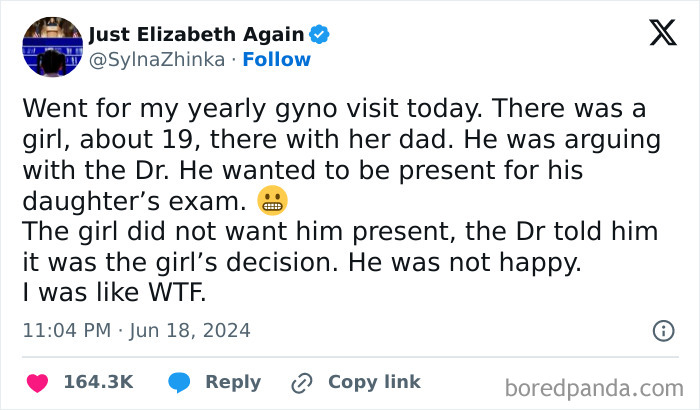Image resolution: width=700 pixels, height=410 pixels.
Task: Click the Reply label
Action: point(232,382)
